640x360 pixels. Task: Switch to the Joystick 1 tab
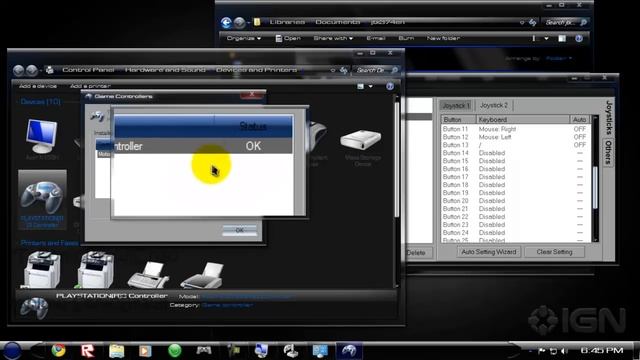point(456,105)
